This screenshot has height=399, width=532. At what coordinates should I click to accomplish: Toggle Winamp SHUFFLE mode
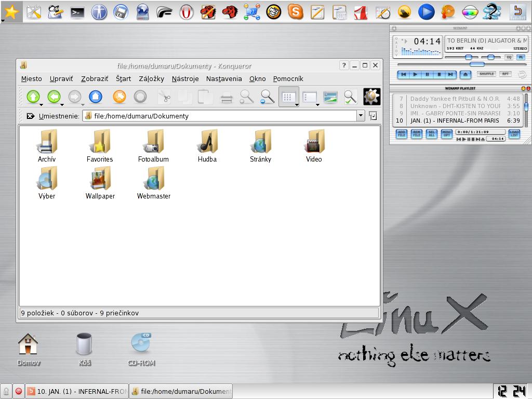click(x=486, y=74)
